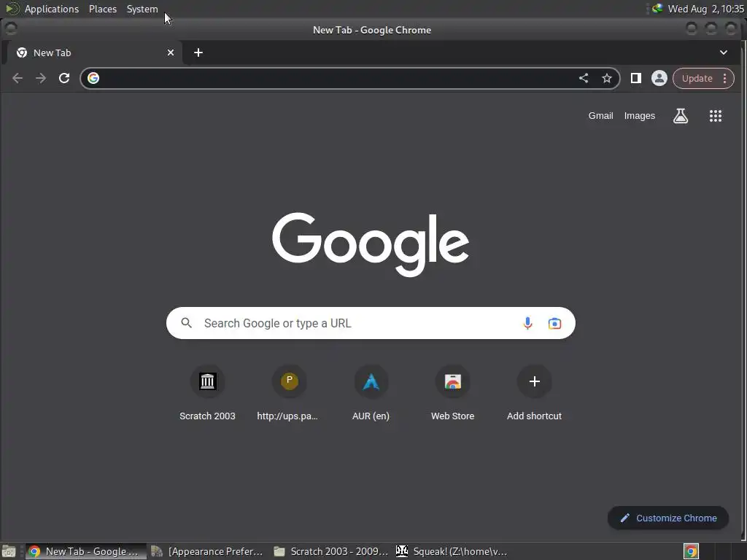Start voice search with the microphone

pos(527,323)
